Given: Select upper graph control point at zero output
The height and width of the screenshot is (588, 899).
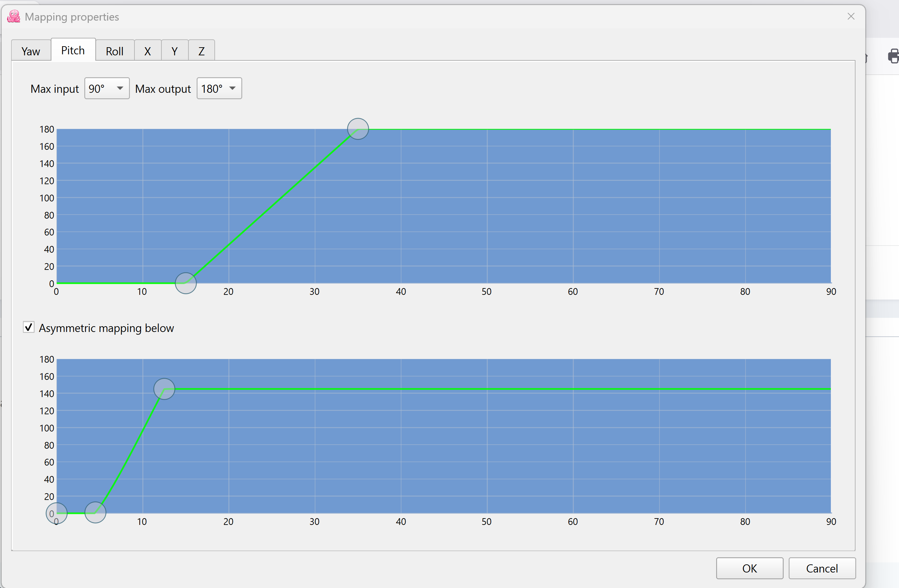Looking at the screenshot, I should click(186, 283).
